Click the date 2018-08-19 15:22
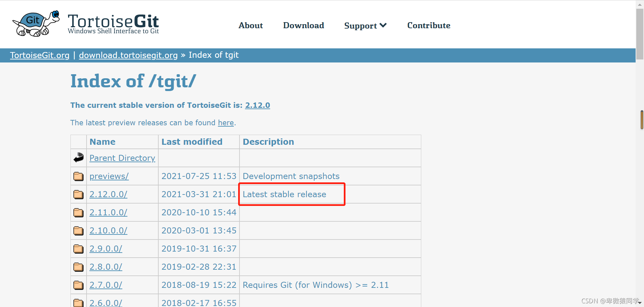Viewport: 644px width, 307px height. click(x=199, y=285)
